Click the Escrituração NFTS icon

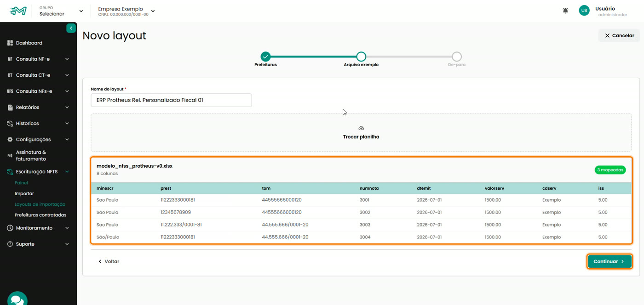(x=10, y=172)
